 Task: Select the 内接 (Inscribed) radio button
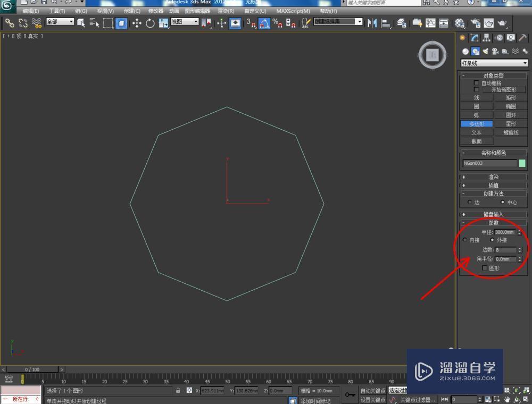[x=465, y=240]
